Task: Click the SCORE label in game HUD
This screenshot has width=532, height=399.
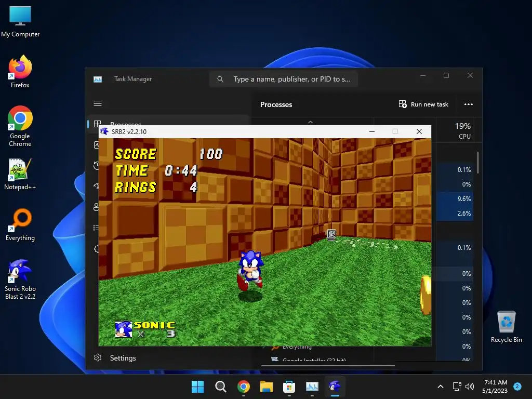Action: (136, 154)
